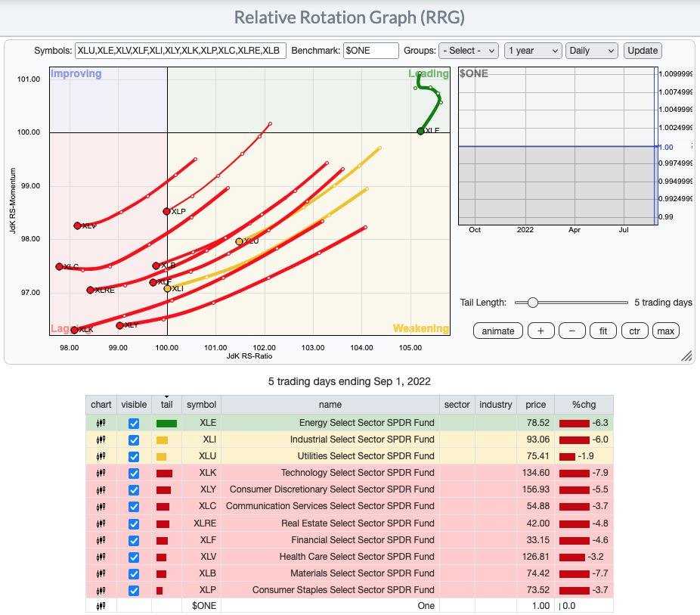Start the animate button
The image size is (700, 615).
497,331
